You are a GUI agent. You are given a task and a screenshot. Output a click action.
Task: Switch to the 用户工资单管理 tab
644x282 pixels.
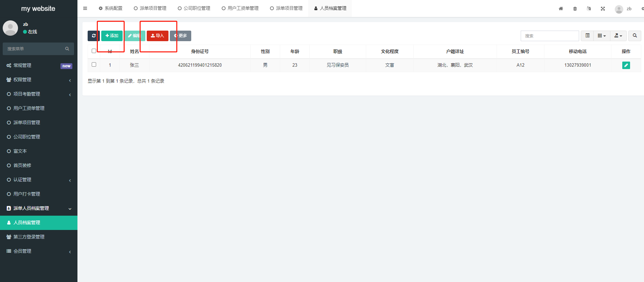(240, 9)
